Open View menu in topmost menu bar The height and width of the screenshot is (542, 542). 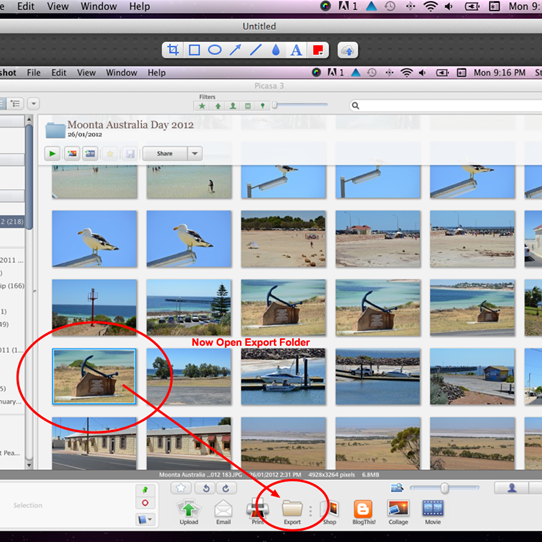(58, 6)
